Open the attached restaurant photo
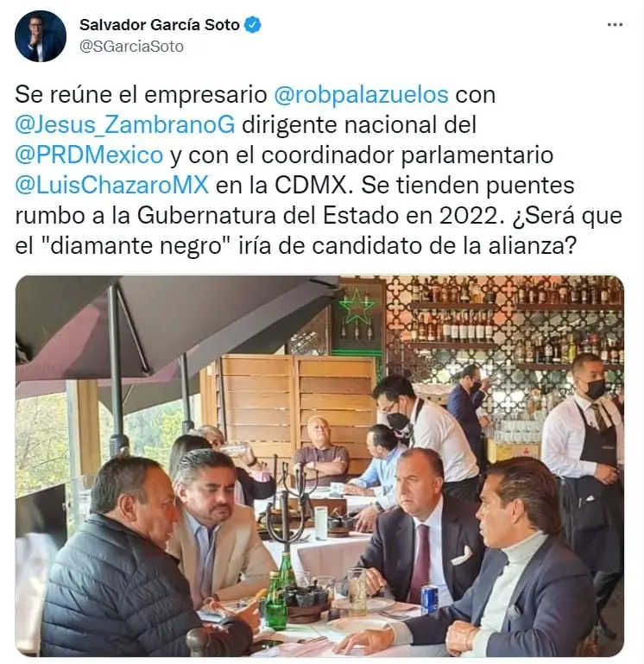The image size is (644, 664). pos(319,465)
